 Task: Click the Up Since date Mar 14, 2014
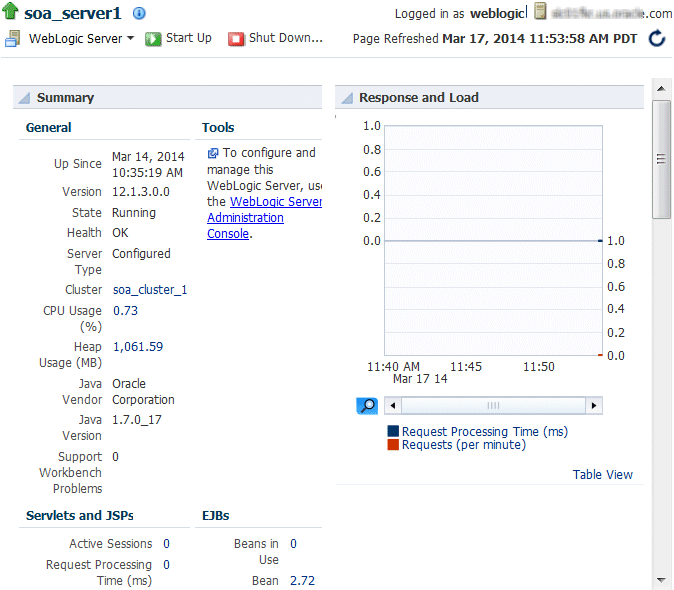tap(148, 156)
